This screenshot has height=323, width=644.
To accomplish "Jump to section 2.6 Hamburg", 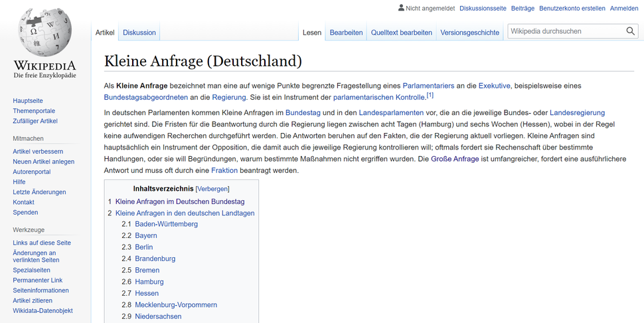I will [149, 282].
